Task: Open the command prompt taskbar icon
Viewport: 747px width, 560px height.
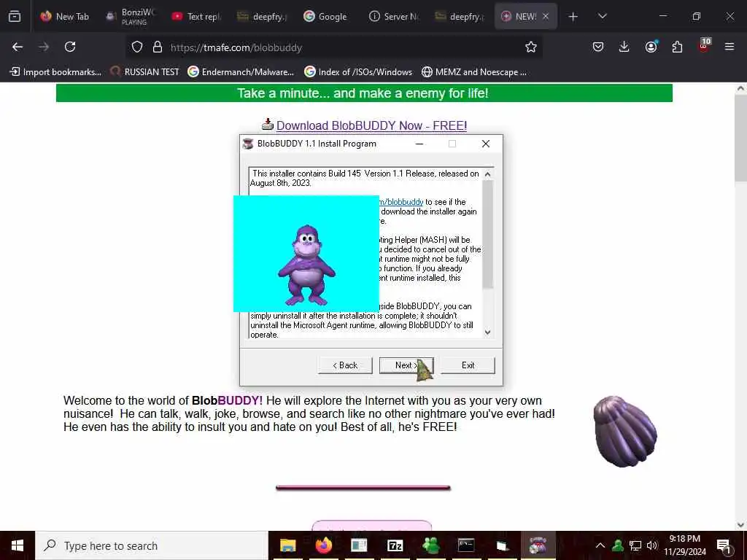Action: (466, 545)
